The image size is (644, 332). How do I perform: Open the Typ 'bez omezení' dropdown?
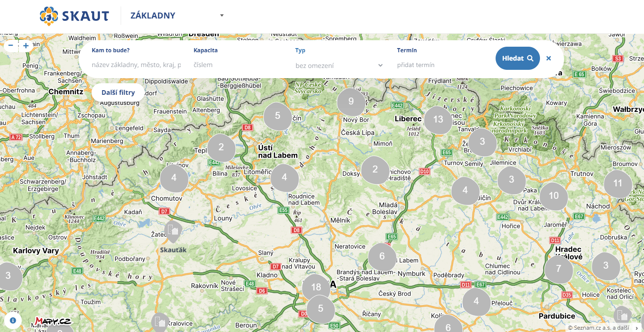(339, 66)
